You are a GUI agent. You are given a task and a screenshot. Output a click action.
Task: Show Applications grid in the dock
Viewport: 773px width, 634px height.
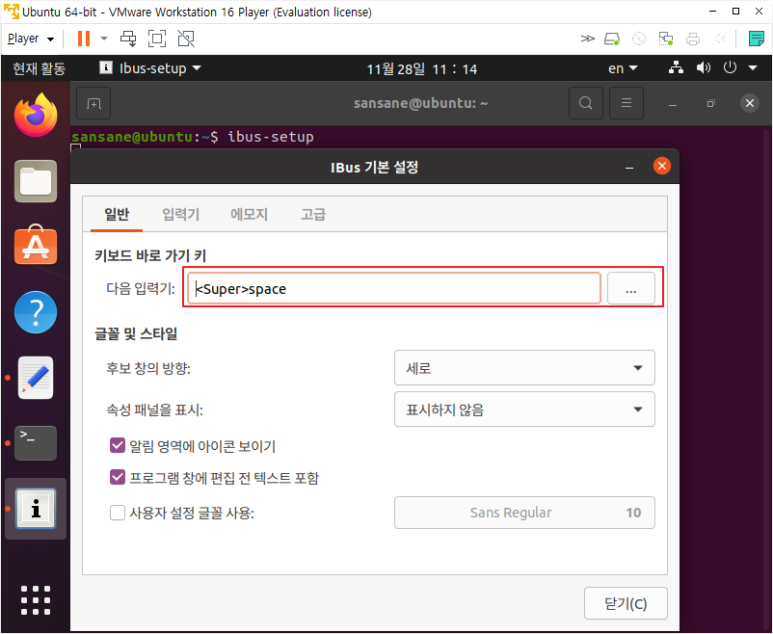tap(35, 600)
